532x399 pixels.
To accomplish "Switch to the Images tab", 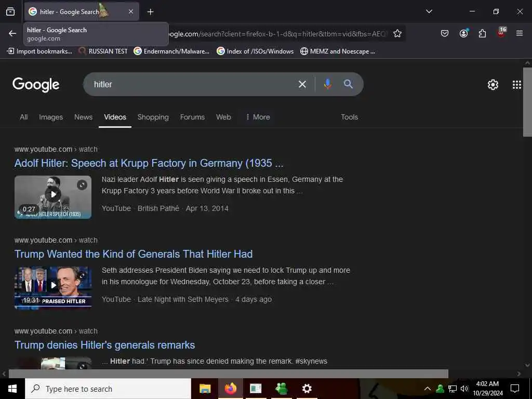I will pyautogui.click(x=51, y=117).
